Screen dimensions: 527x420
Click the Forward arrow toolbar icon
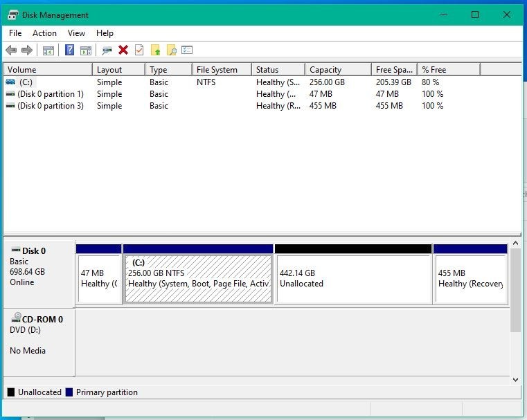tap(27, 51)
